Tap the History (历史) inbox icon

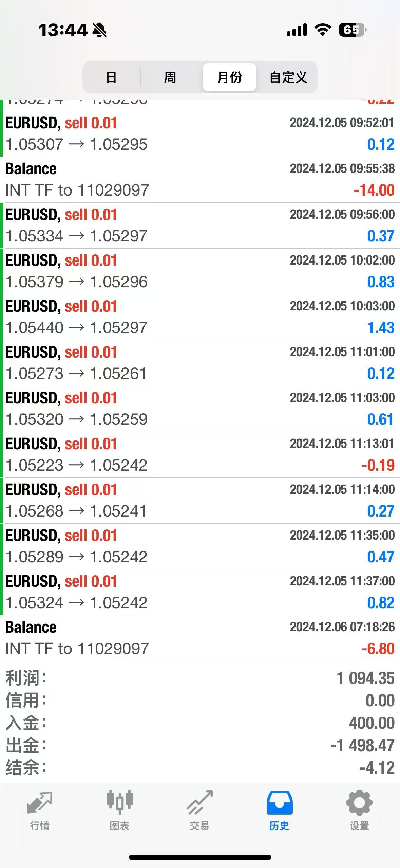tap(279, 803)
